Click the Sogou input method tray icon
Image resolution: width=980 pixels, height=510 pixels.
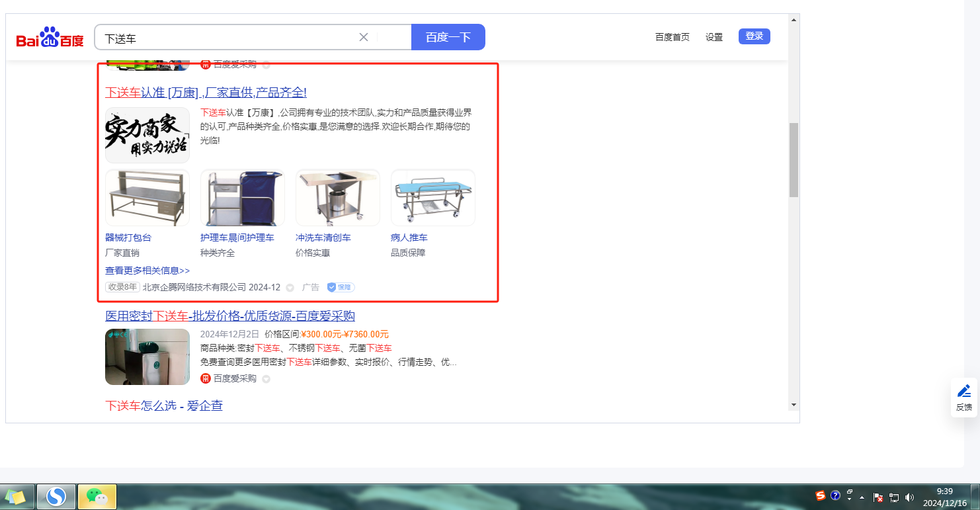821,496
